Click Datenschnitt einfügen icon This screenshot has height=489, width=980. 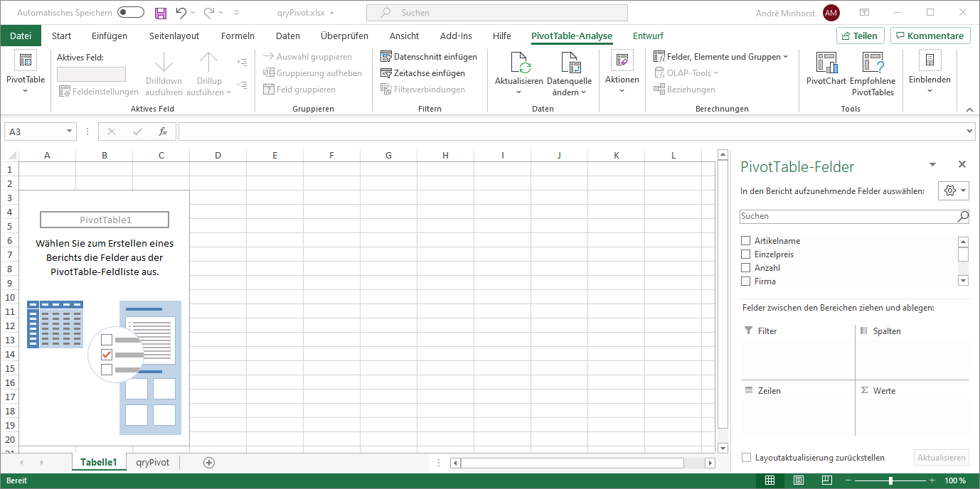click(386, 57)
